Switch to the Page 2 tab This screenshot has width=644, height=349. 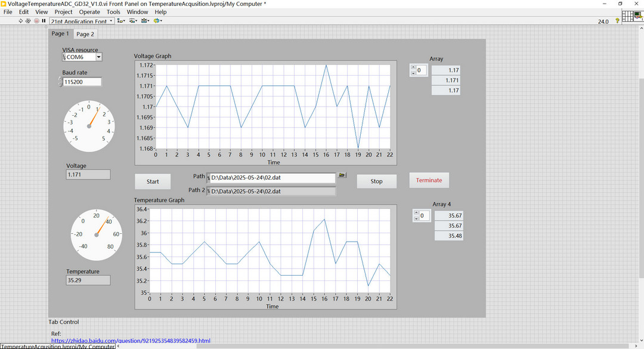[x=85, y=34]
